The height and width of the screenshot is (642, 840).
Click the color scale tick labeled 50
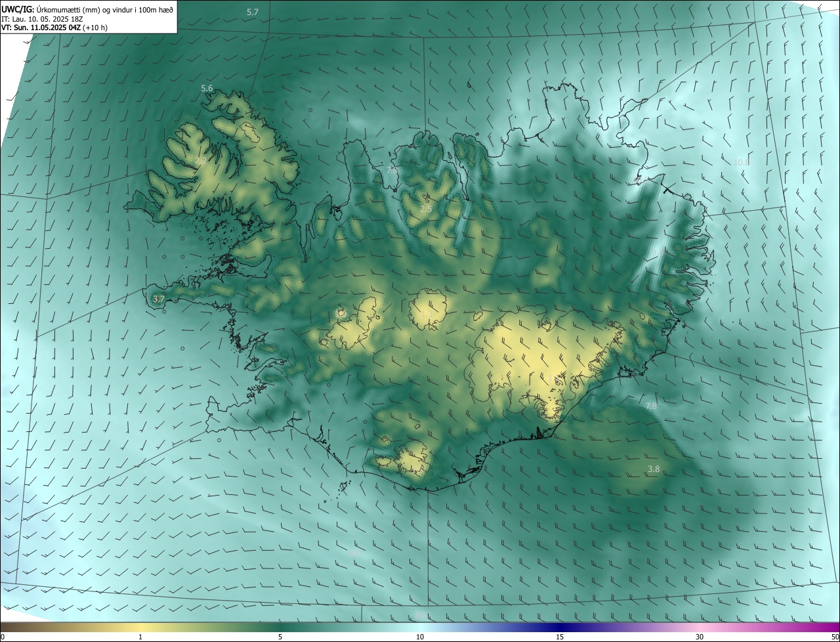tap(835, 637)
